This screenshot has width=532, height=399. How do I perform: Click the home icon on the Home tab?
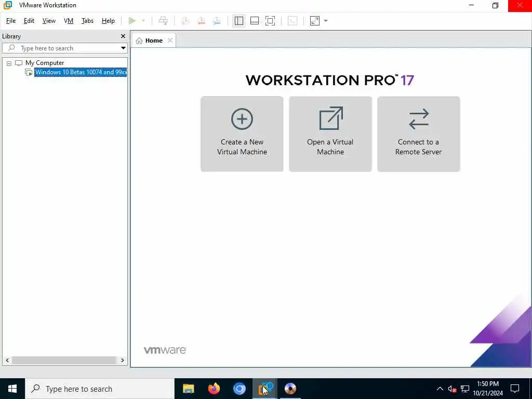(139, 41)
